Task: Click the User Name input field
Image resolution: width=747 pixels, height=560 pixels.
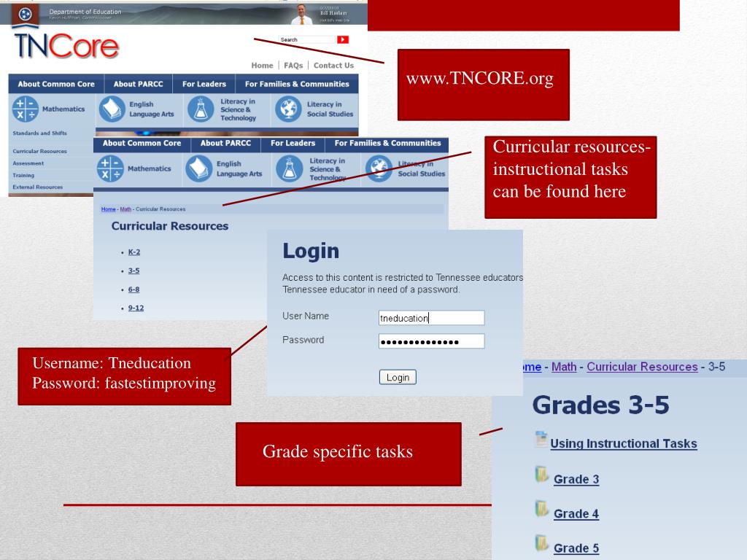Action: pyautogui.click(x=431, y=318)
